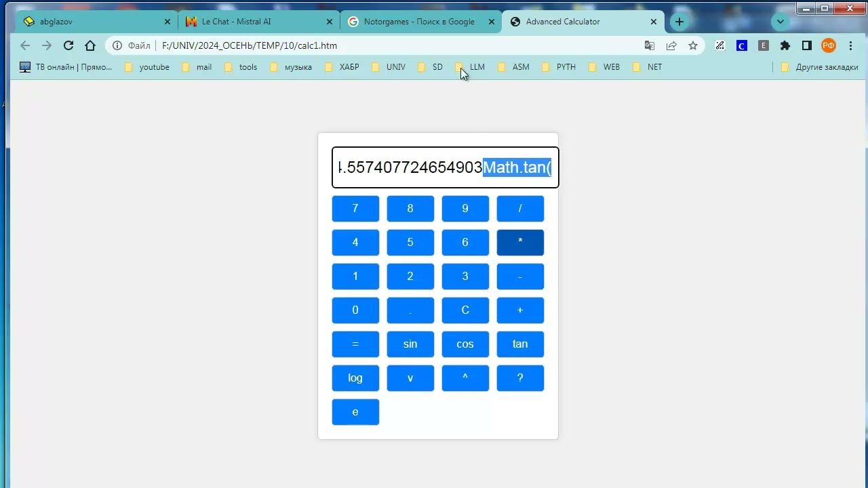The height and width of the screenshot is (488, 868).
Task: Open the Extensions puzzle icon
Action: point(785,45)
